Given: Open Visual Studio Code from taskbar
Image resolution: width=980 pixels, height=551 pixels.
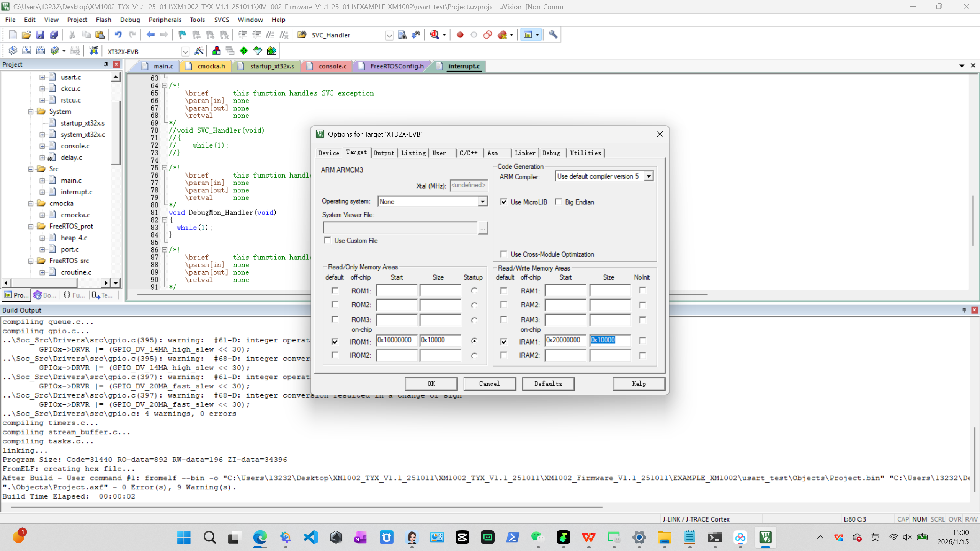Looking at the screenshot, I should (311, 538).
